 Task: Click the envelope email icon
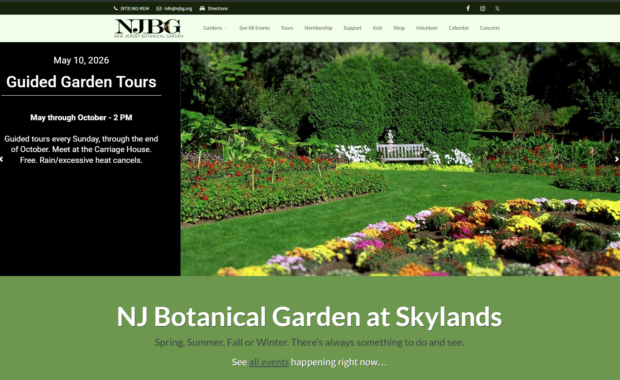[159, 8]
